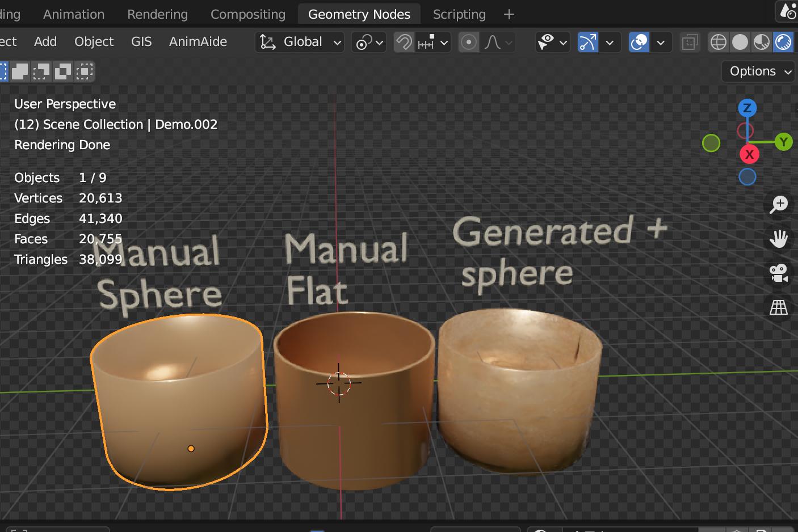The height and width of the screenshot is (532, 798).
Task: Switch projection using the grid sidebar icon
Action: pos(779,307)
